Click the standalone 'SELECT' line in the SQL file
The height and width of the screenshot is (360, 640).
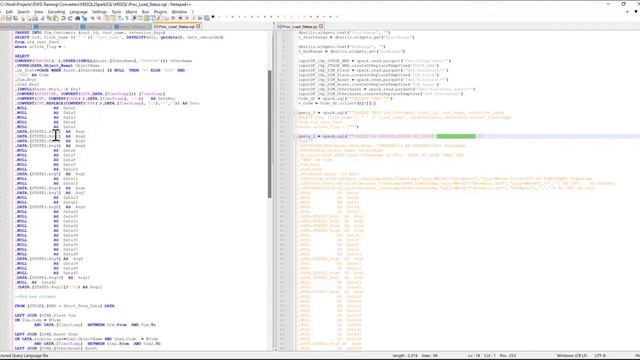tap(22, 56)
